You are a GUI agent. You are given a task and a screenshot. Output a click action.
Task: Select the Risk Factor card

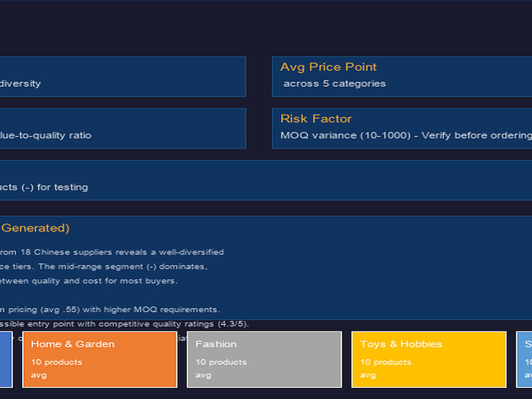(402, 129)
